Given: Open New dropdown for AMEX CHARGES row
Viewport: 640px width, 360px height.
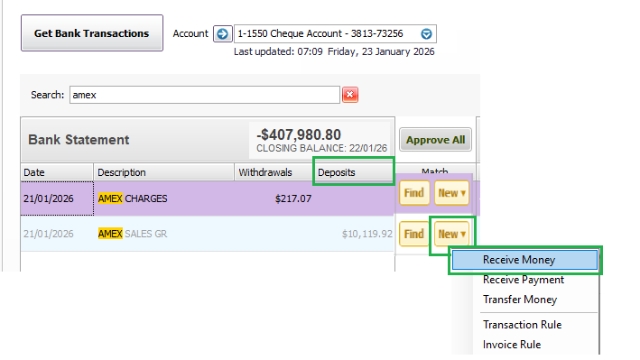Looking at the screenshot, I should pos(451,193).
